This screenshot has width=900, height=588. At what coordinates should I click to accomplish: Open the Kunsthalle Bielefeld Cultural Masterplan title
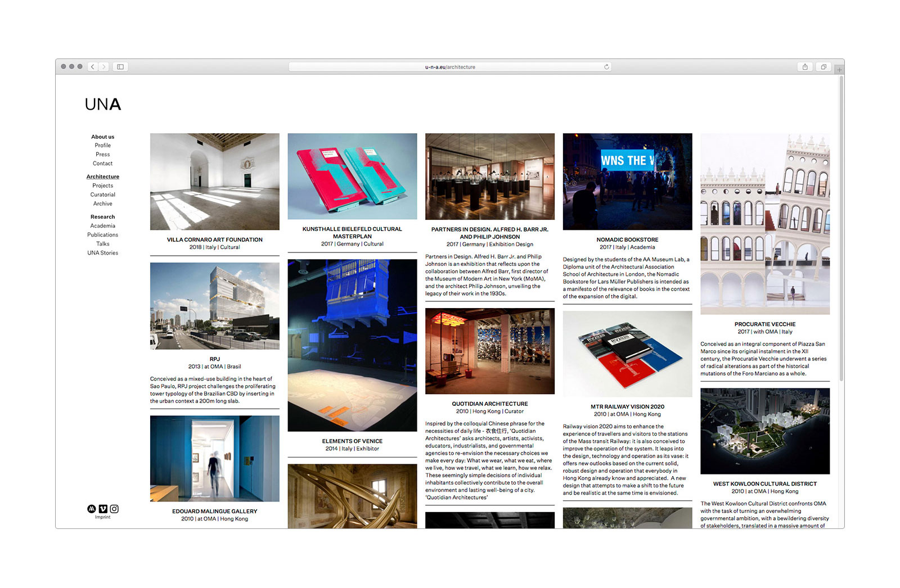click(x=353, y=233)
